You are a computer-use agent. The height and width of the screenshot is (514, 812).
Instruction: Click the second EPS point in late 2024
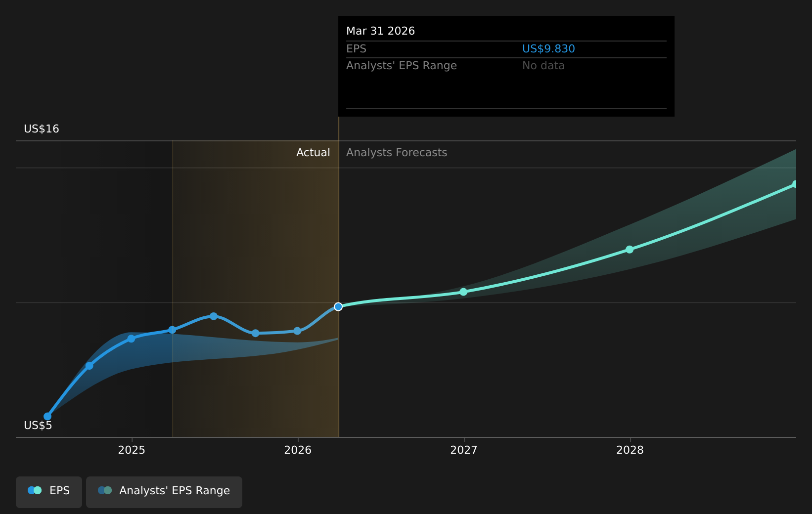tap(90, 366)
